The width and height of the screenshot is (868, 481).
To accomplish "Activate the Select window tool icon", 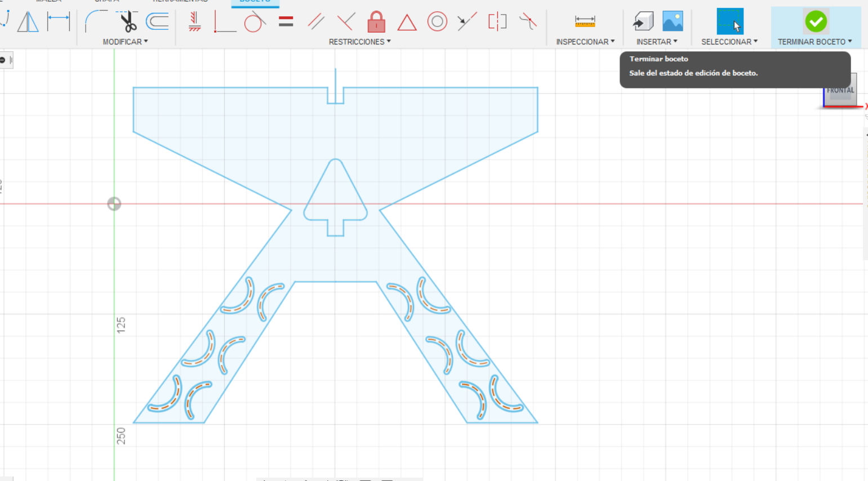I will tap(730, 21).
